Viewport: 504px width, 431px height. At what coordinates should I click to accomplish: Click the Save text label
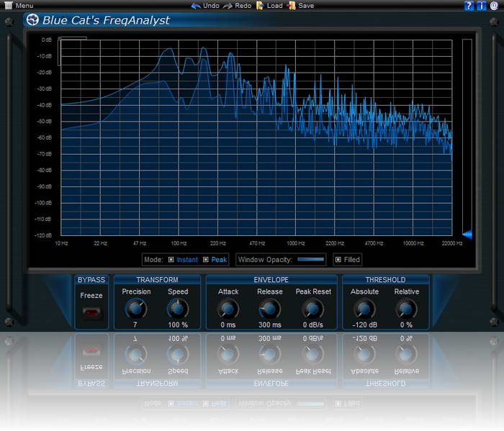pos(306,6)
